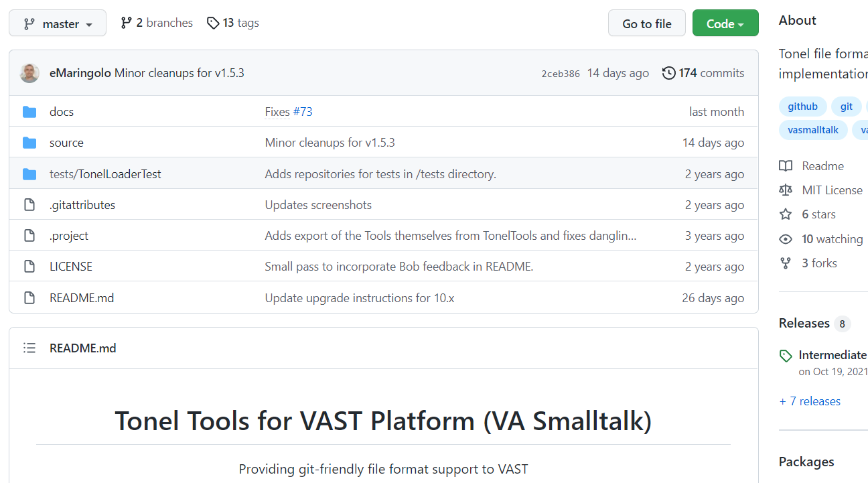The width and height of the screenshot is (868, 483).
Task: Click the branches fork icon
Action: point(126,23)
